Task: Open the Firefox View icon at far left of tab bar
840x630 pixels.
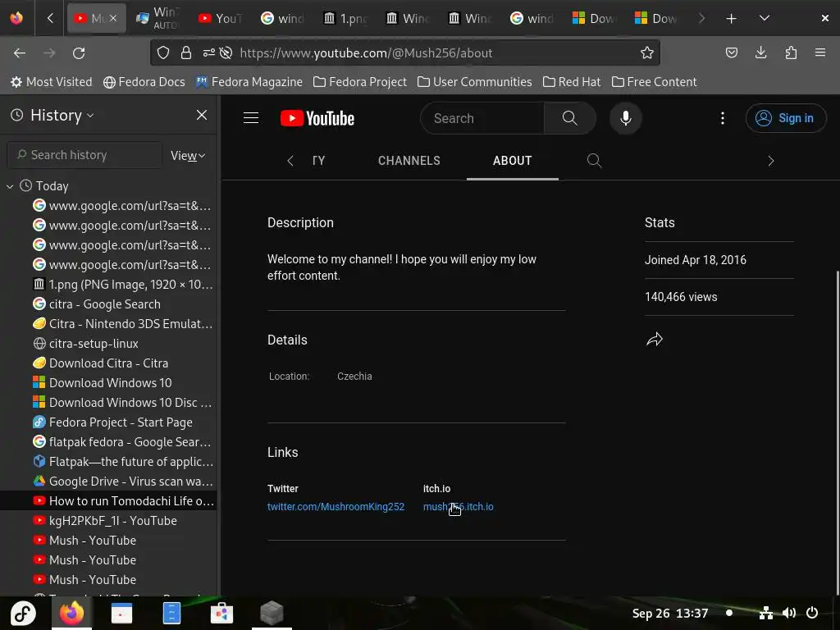Action: 16,18
